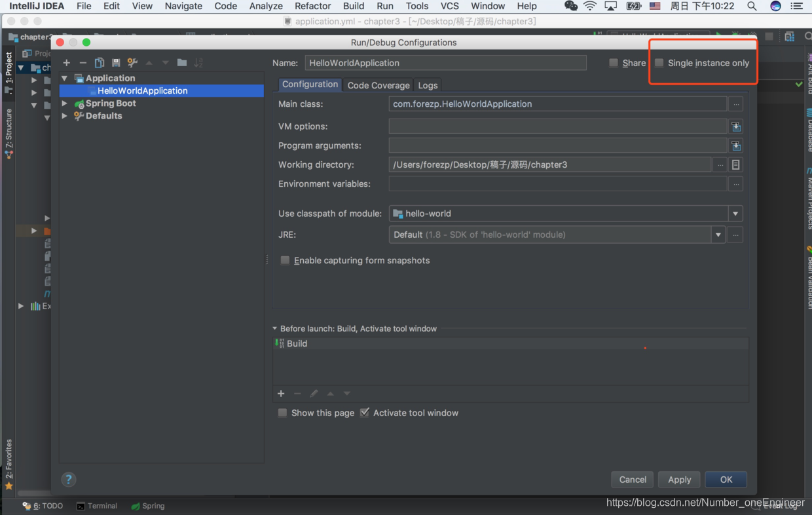Copy the selected configuration
Screen dimensions: 812x515
(100, 63)
